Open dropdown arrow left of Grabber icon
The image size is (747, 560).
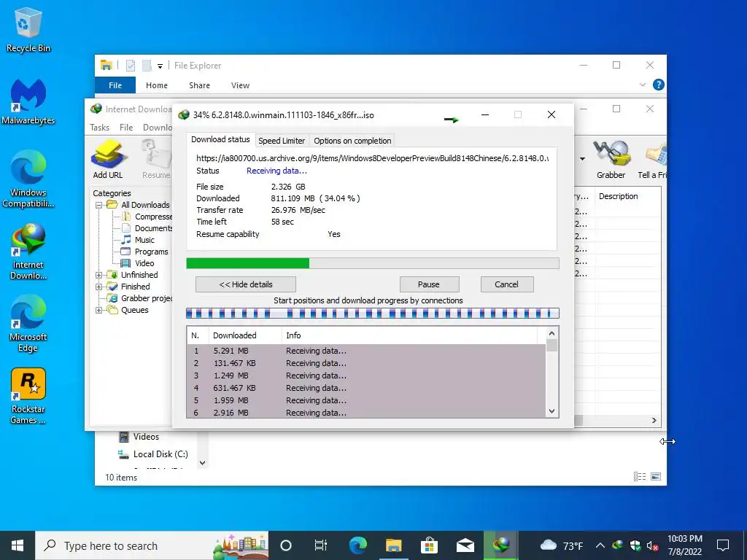(582, 158)
